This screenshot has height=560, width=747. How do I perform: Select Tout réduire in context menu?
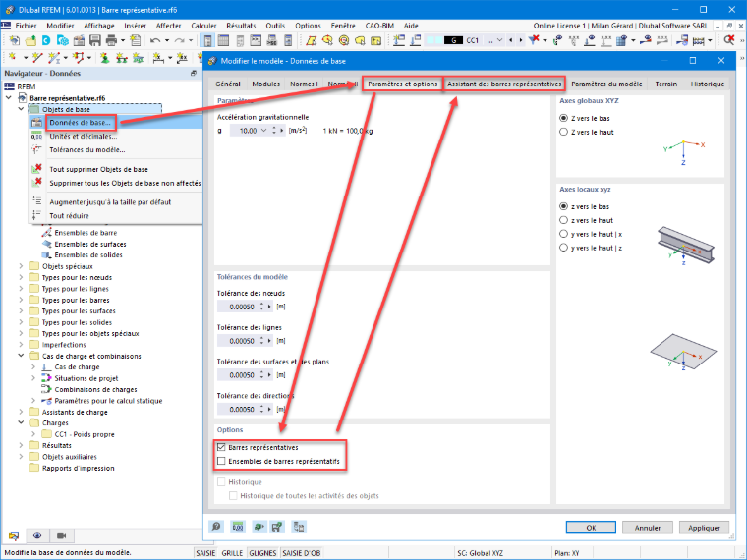point(70,216)
